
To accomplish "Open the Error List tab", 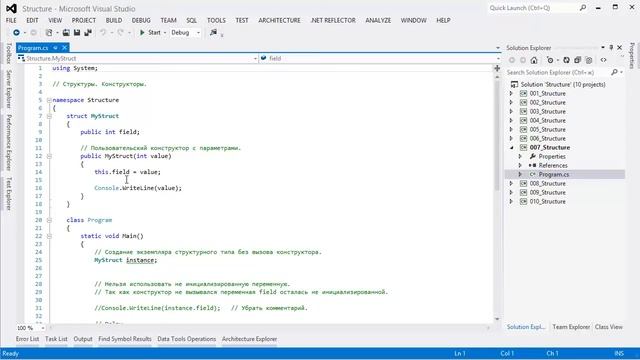I will (x=27, y=339).
